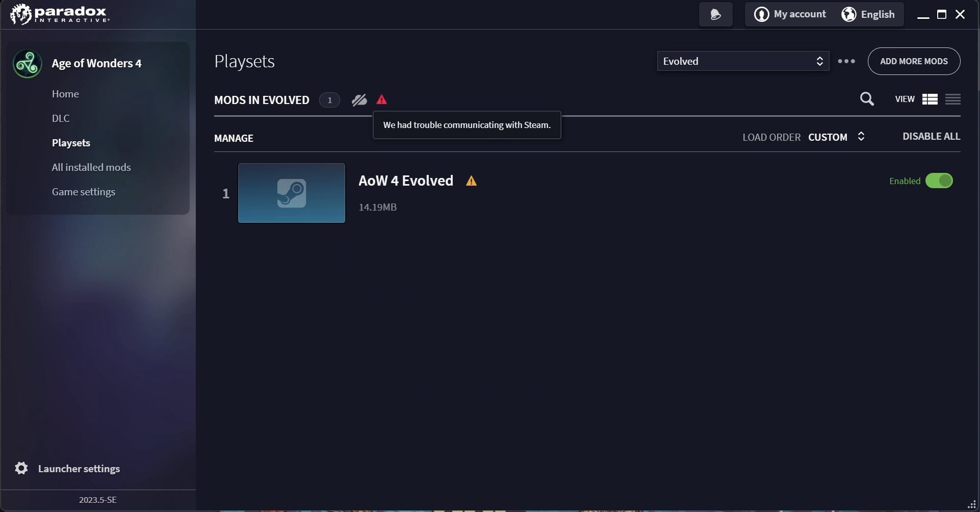This screenshot has width=980, height=512.
Task: Navigate to the DLC section
Action: (x=61, y=118)
